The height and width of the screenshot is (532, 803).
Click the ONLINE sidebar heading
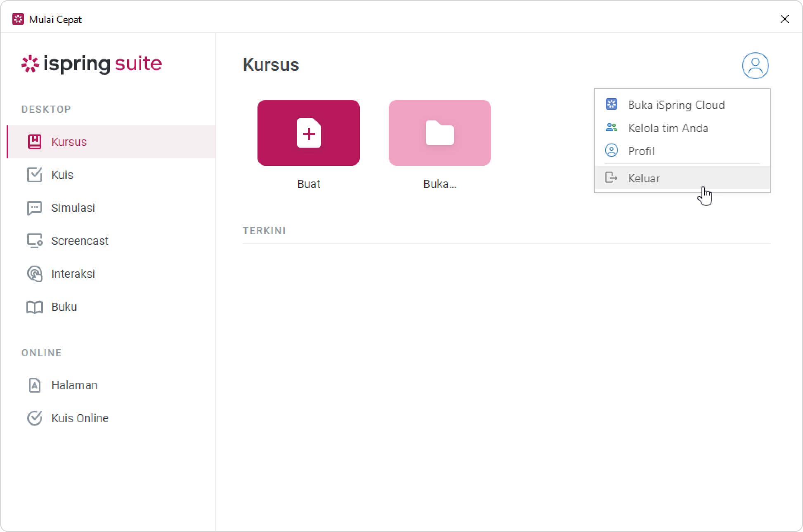point(42,353)
